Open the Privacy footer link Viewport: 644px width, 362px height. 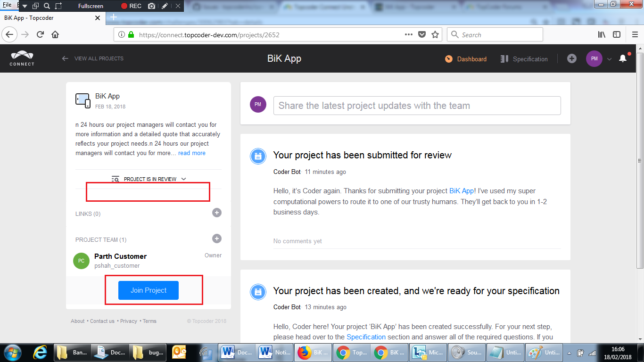129,321
